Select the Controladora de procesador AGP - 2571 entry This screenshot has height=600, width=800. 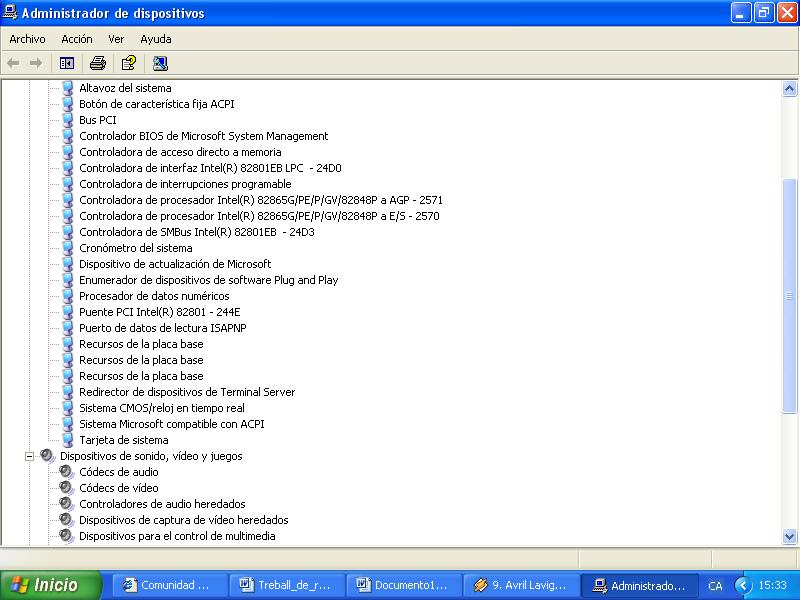(261, 200)
